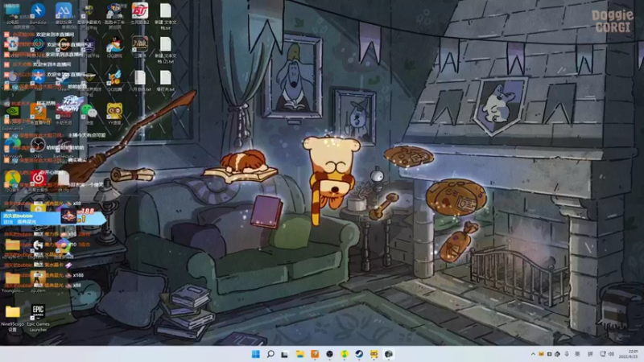Open taskbar Search magnifier

(x=270, y=354)
